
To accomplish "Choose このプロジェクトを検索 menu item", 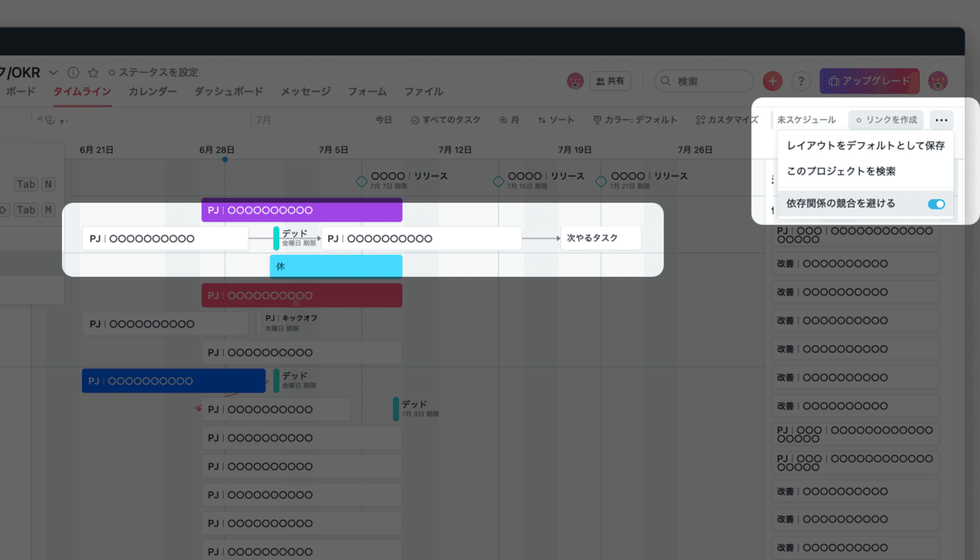I will [x=865, y=171].
